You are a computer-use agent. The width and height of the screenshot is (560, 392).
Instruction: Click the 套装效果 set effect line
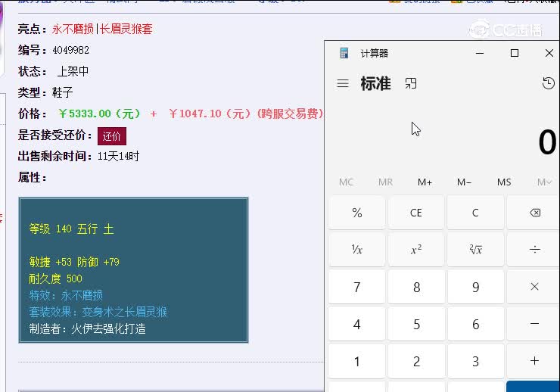(98, 312)
